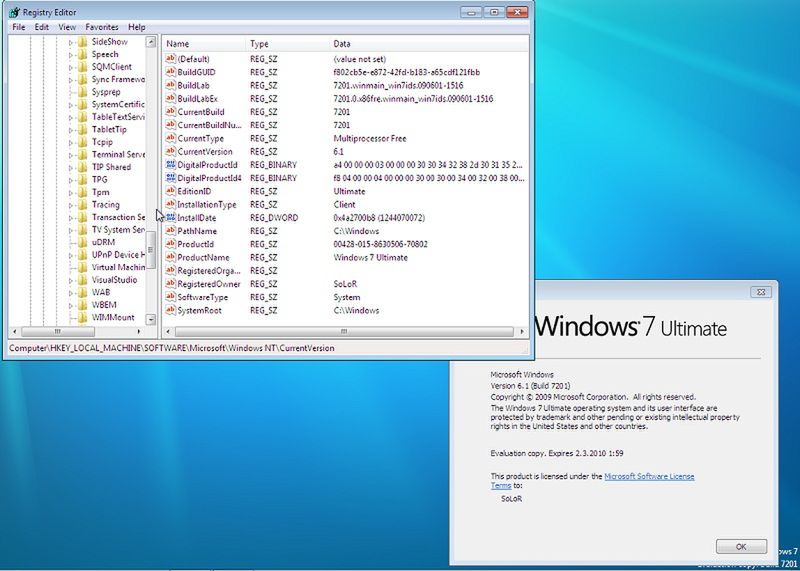Click the data cell 'Multiprocessor Free'
The width and height of the screenshot is (800, 571).
pyautogui.click(x=370, y=138)
